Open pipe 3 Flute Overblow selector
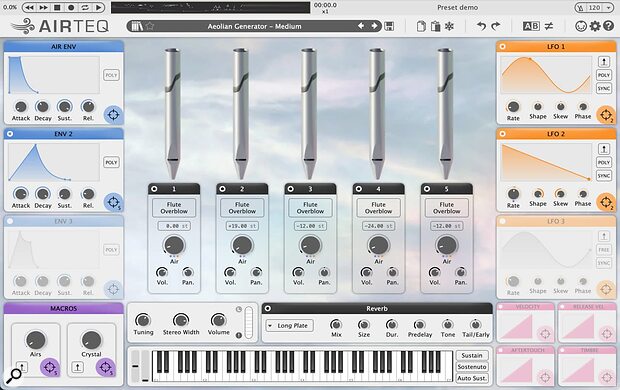 [x=310, y=208]
